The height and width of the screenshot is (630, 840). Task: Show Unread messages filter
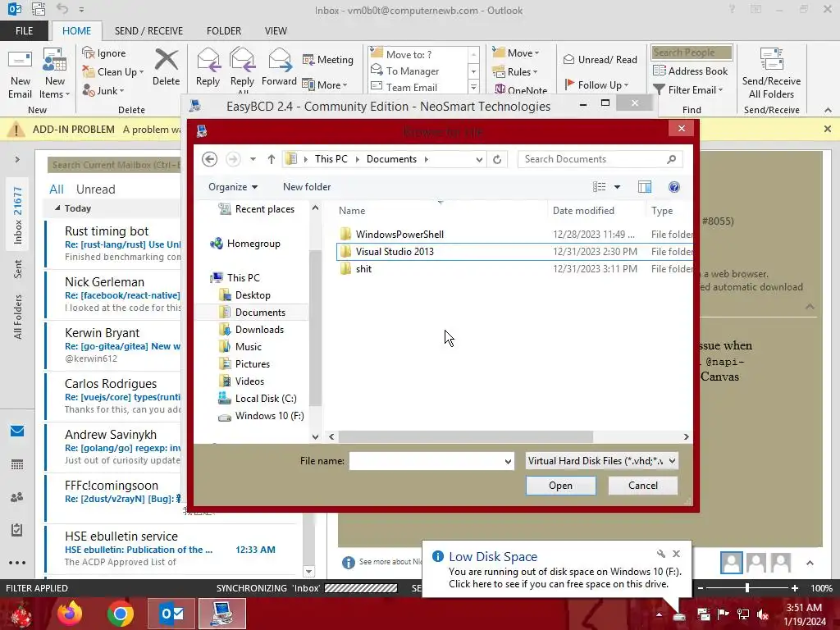pos(95,189)
